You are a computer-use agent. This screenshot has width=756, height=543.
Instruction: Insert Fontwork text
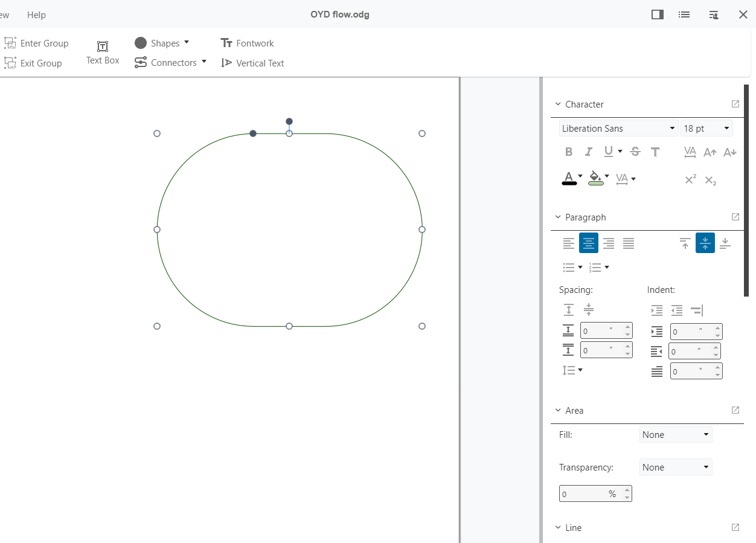pyautogui.click(x=248, y=43)
